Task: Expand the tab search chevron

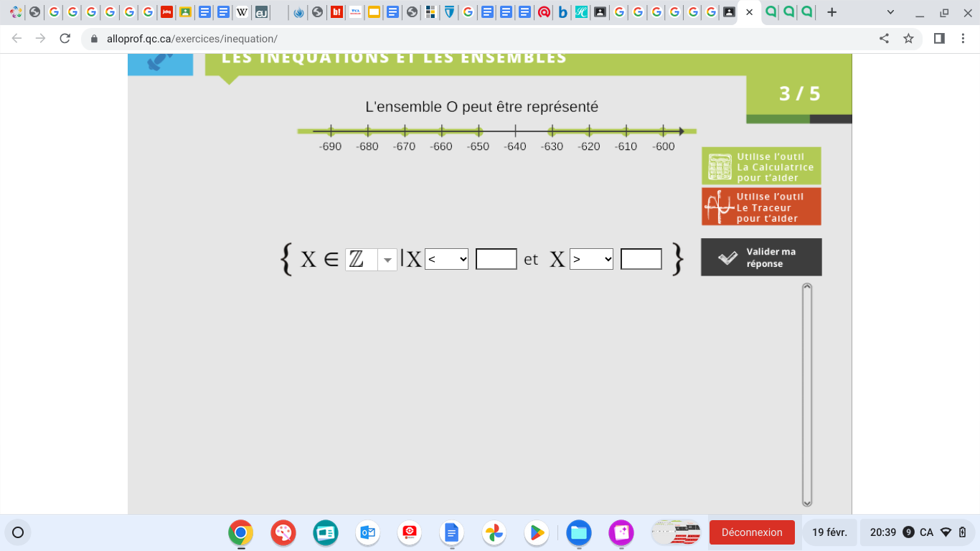Action: pyautogui.click(x=890, y=12)
